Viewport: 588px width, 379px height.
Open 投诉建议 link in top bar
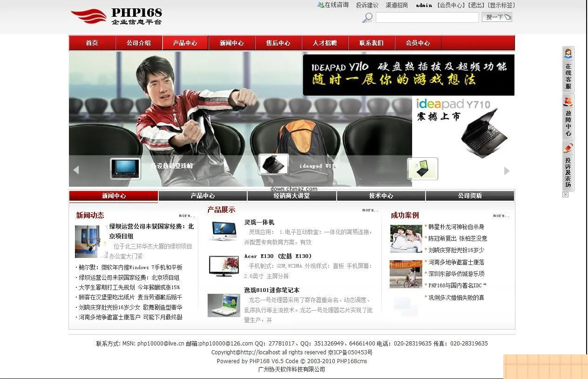pyautogui.click(x=367, y=5)
